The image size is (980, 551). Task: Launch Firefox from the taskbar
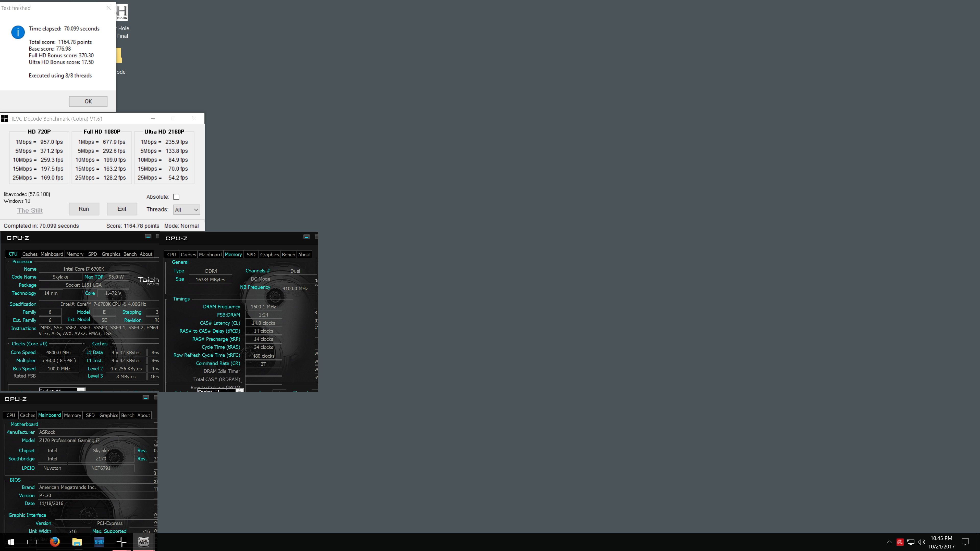click(x=55, y=542)
